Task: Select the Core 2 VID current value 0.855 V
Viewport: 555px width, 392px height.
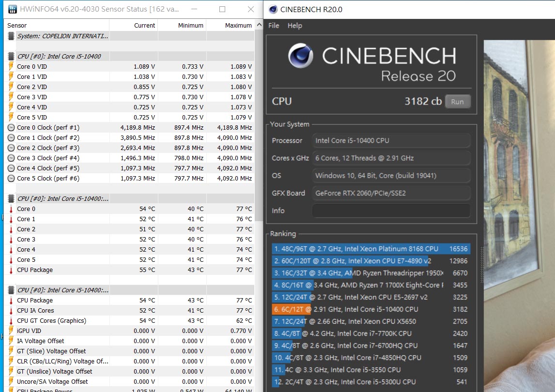Action: [144, 87]
